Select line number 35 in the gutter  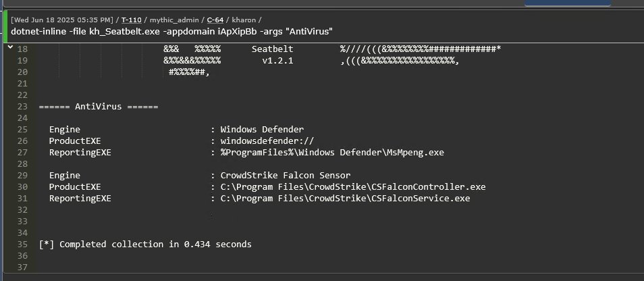click(x=22, y=244)
